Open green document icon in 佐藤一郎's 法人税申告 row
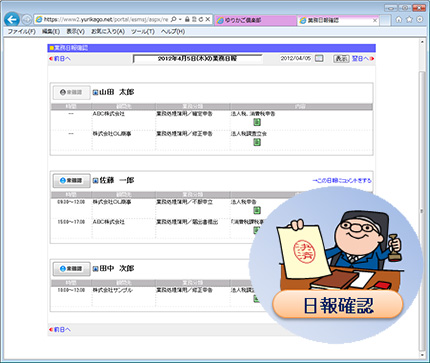The image size is (430, 363). tap(257, 210)
